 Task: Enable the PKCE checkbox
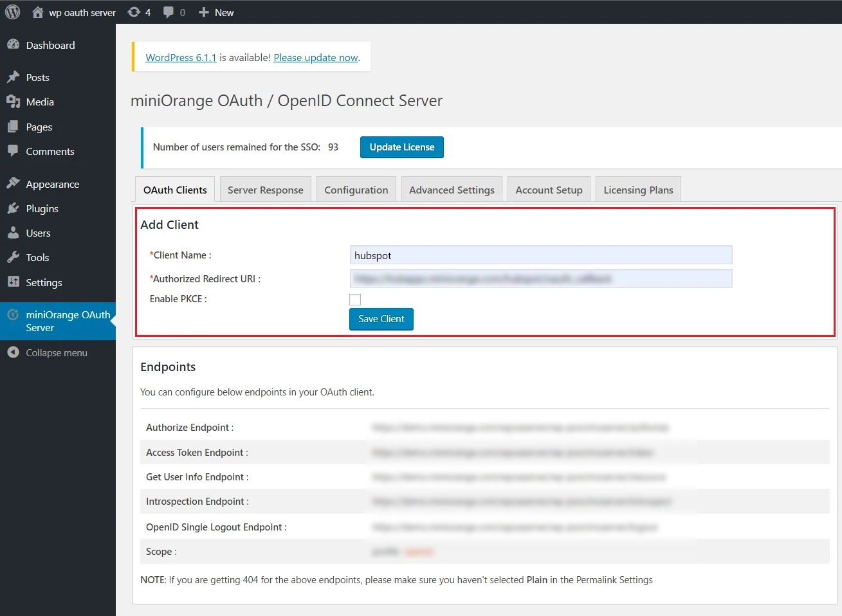355,300
